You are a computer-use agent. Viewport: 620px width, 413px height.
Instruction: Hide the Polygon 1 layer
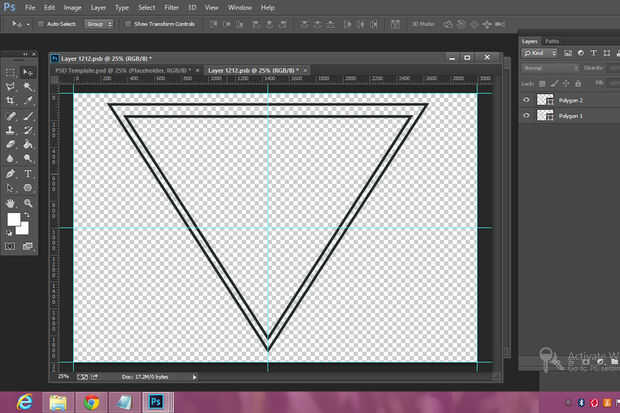point(526,116)
